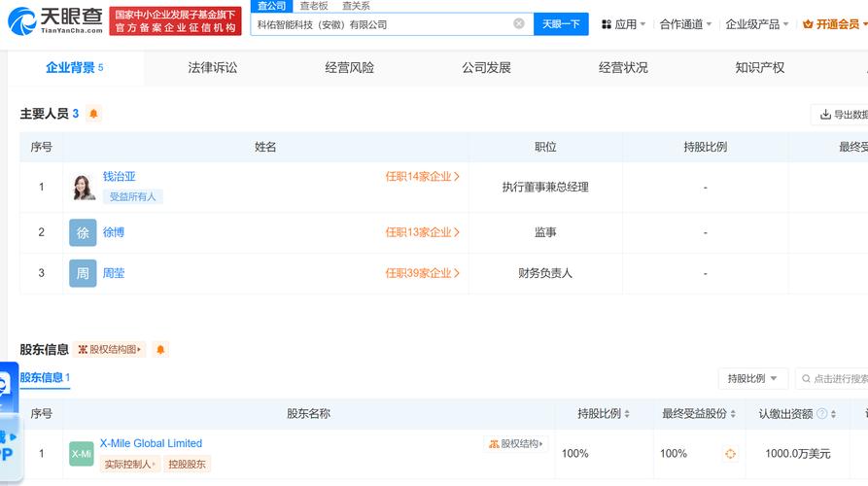Switch to 查老板 search tab
Image resolution: width=868 pixels, height=486 pixels.
click(x=314, y=6)
